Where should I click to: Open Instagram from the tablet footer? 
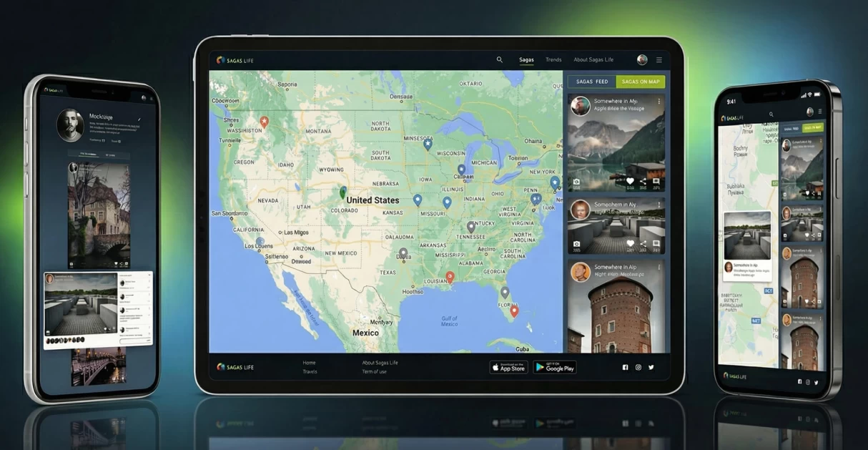point(638,368)
